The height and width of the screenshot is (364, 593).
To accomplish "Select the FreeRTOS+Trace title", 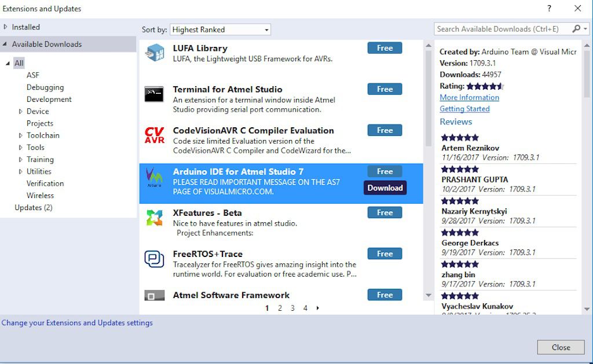I will (x=208, y=254).
